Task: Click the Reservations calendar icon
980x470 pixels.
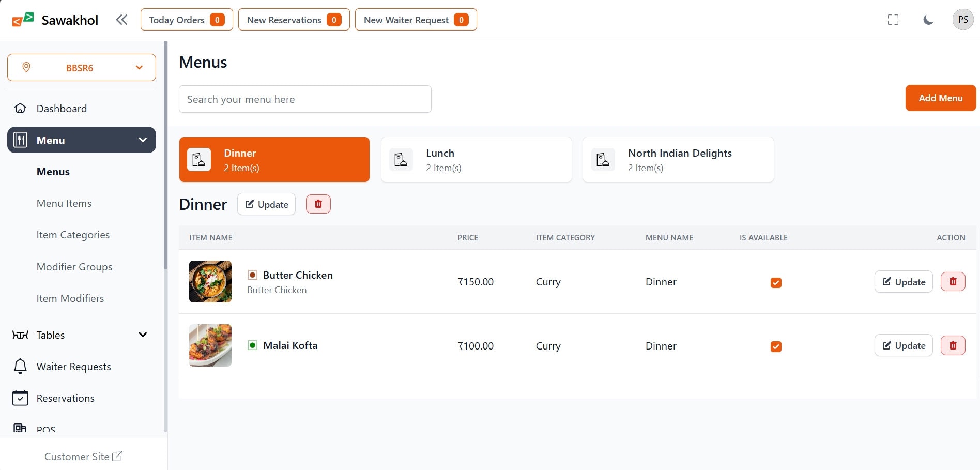Action: (20, 398)
